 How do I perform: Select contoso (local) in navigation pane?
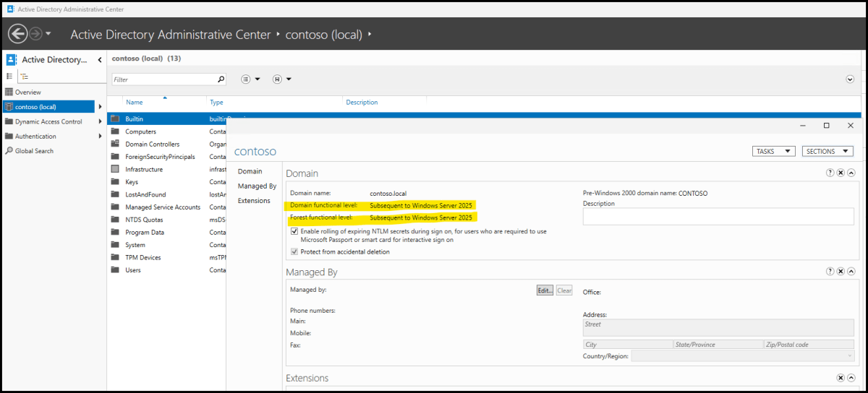point(48,107)
